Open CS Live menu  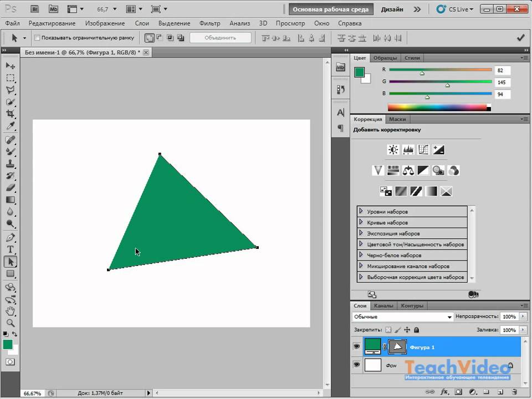click(x=455, y=9)
